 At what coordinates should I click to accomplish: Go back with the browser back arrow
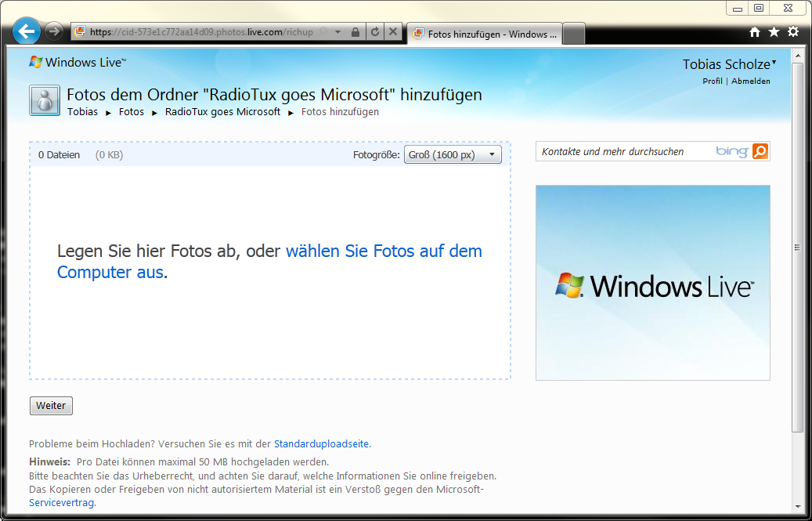(27, 31)
